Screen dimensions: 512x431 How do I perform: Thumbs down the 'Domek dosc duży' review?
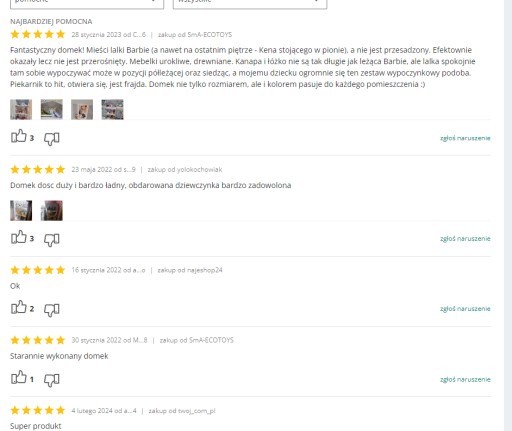tap(52, 239)
